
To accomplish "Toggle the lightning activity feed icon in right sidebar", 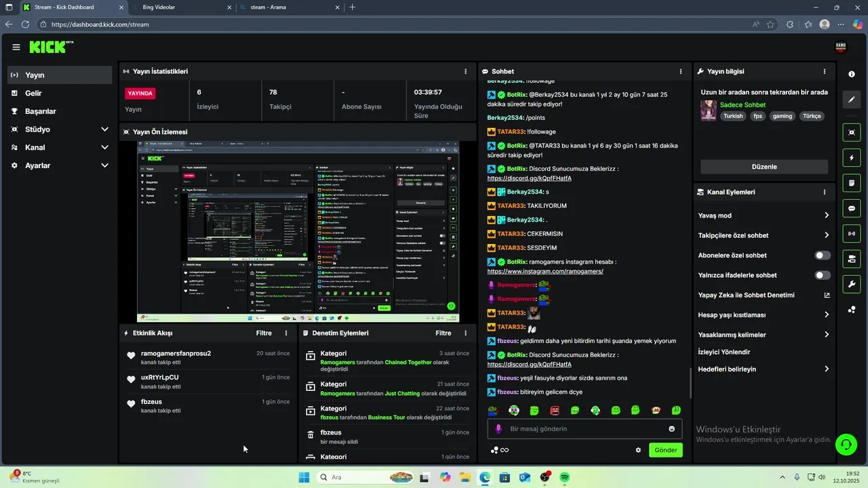I will click(x=852, y=158).
